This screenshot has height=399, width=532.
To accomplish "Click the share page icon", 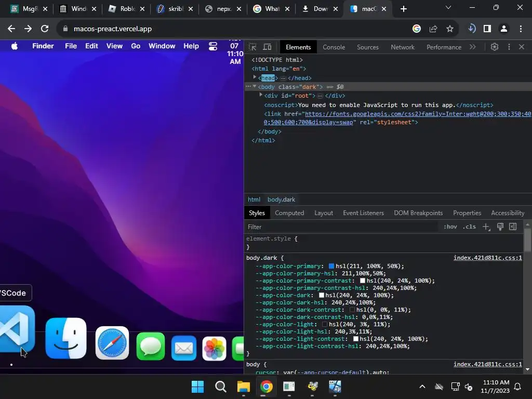I will 433,29.
